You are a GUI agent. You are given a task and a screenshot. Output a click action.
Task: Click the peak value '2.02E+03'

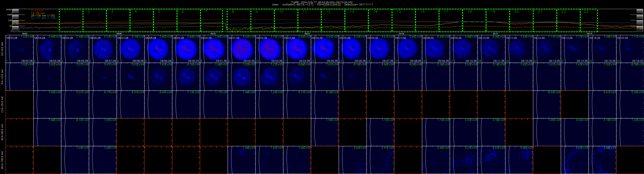pos(360,148)
